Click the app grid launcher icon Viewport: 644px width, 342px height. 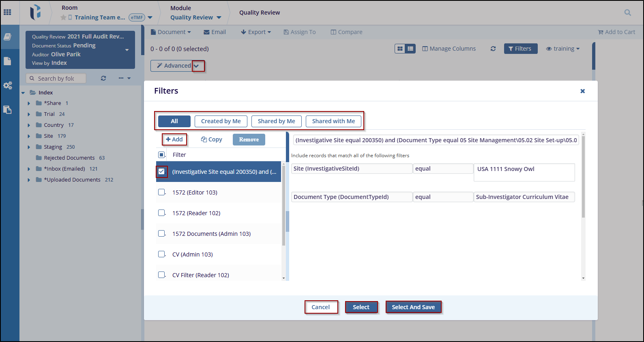tap(7, 12)
